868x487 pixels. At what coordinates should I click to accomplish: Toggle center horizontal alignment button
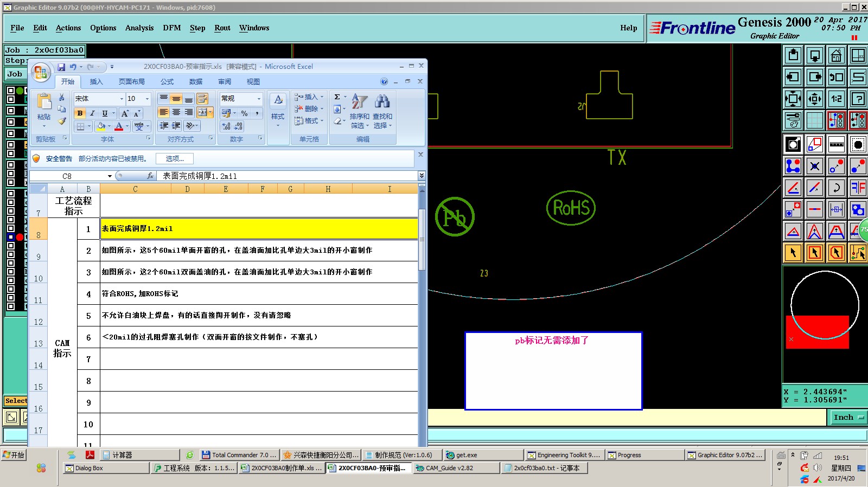[x=176, y=112]
